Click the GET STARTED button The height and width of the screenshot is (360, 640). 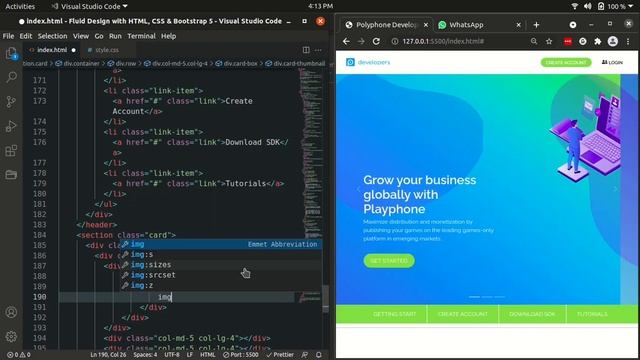[389, 260]
